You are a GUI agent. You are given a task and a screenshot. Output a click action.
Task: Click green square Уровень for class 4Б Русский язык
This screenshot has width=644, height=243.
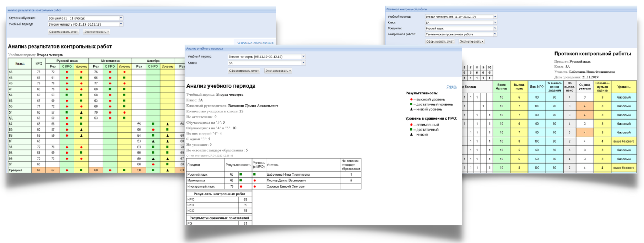point(81,78)
